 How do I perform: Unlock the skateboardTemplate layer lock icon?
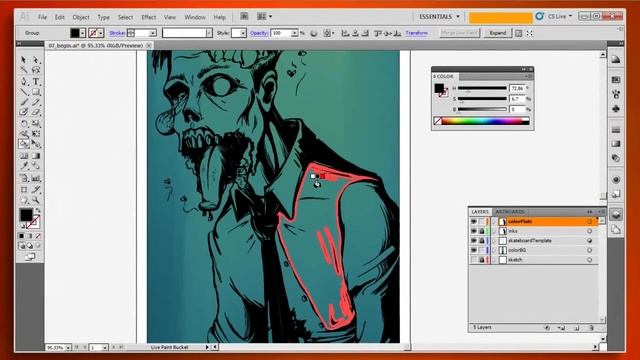point(482,240)
